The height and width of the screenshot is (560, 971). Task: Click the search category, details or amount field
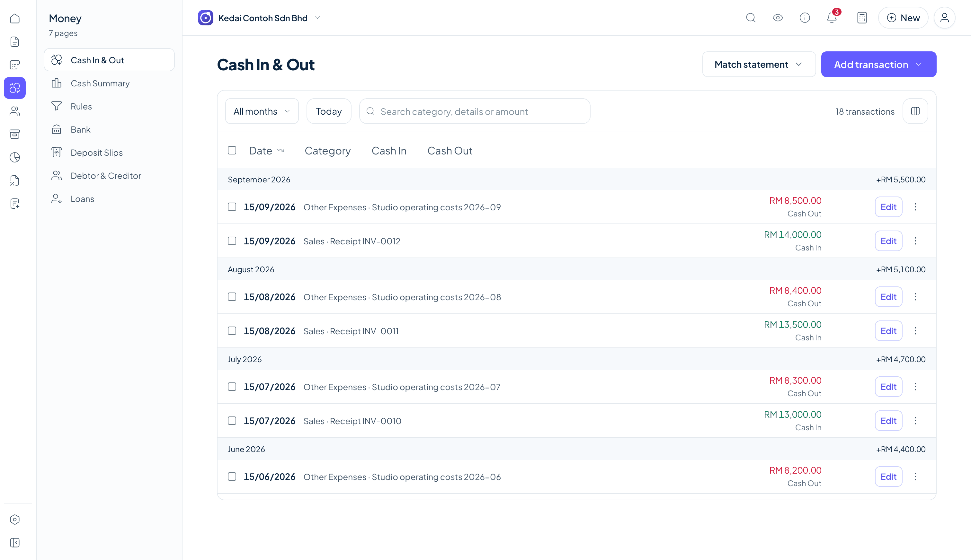tap(475, 111)
